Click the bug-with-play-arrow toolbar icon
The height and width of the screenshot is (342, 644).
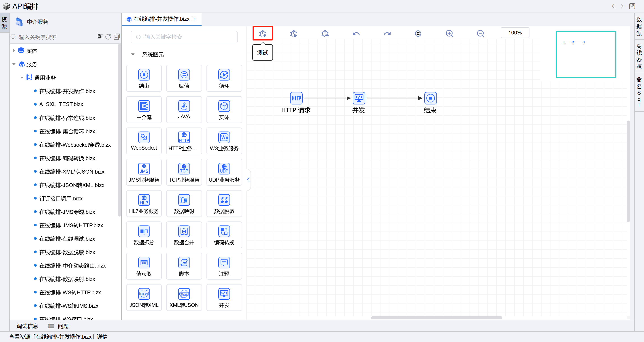click(x=293, y=33)
